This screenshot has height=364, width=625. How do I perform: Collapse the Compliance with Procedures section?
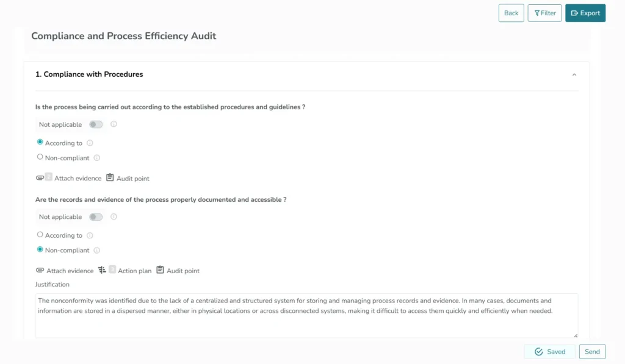tap(574, 74)
